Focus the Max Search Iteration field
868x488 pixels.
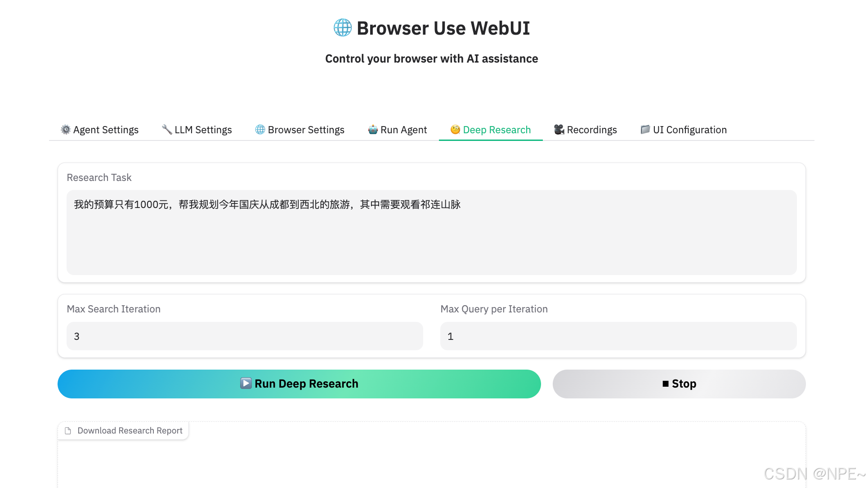coord(244,336)
